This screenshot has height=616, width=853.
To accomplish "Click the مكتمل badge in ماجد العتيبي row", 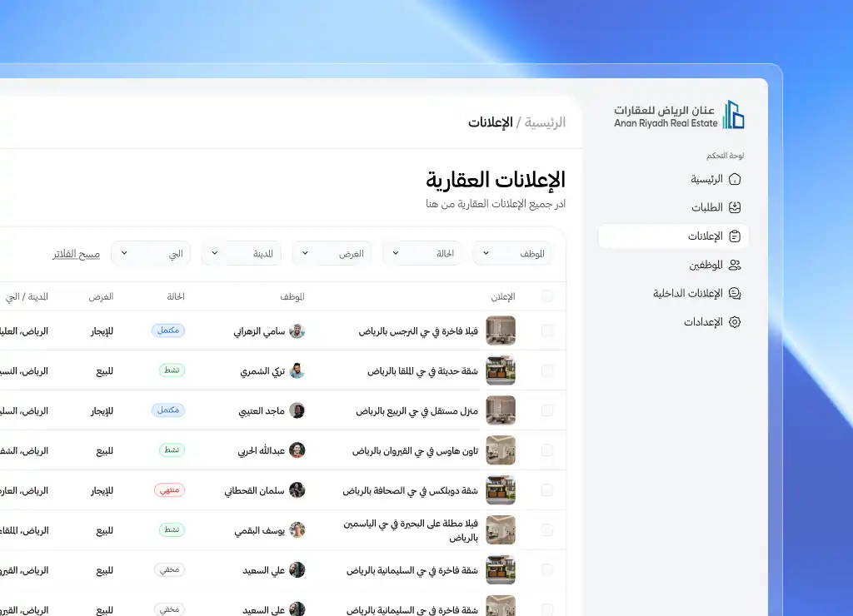I will 168,410.
